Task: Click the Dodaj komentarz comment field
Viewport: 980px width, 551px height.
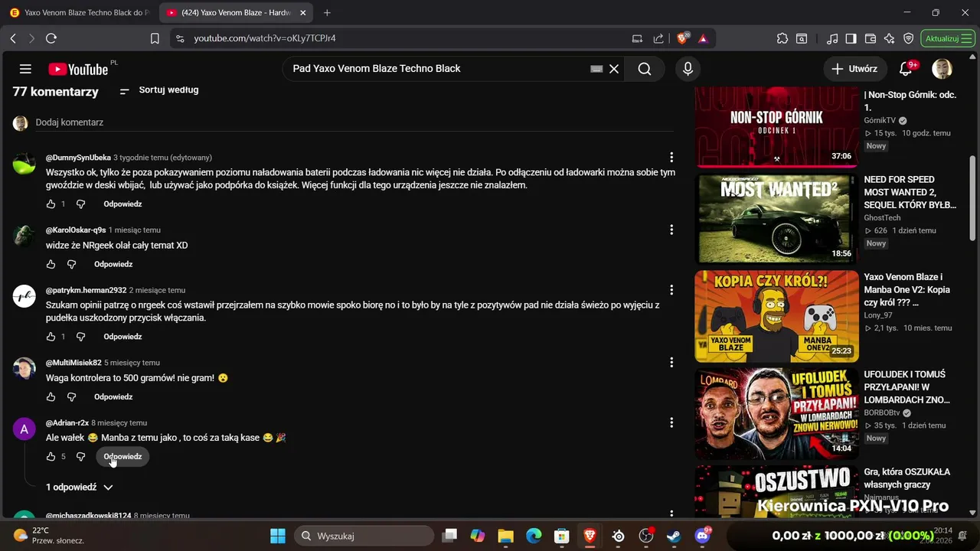Action: 354,122
